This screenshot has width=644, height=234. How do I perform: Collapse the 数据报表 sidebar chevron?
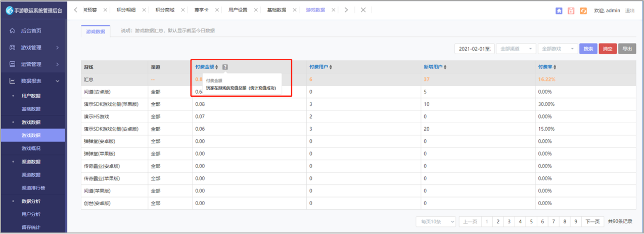[x=57, y=81]
